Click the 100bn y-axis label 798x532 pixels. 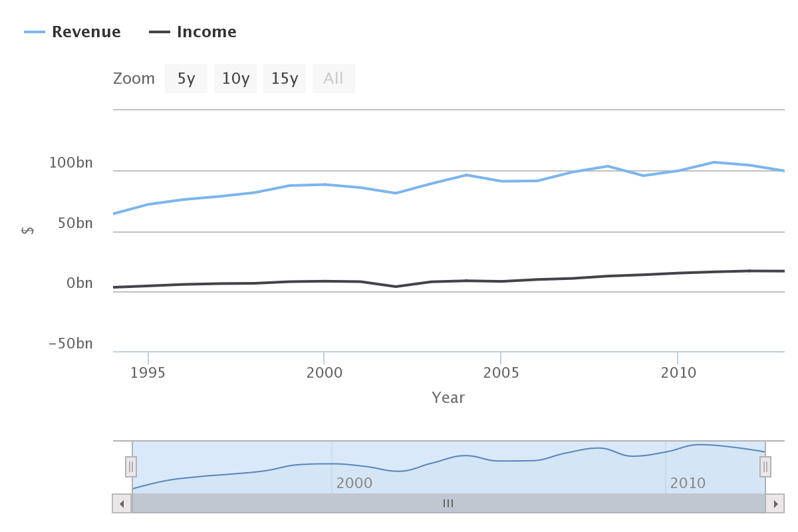click(x=71, y=163)
